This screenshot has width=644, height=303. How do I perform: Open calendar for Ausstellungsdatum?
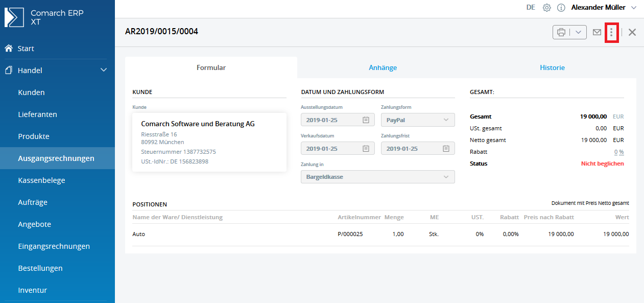coord(366,120)
